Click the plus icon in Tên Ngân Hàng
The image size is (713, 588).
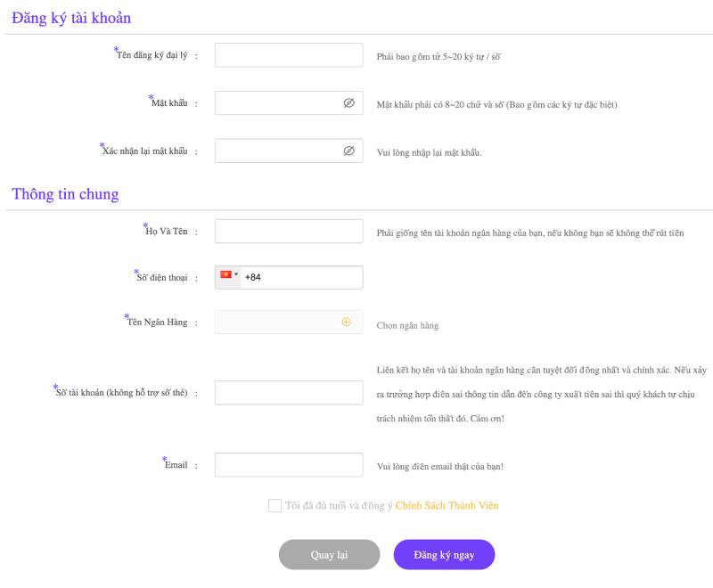point(347,323)
